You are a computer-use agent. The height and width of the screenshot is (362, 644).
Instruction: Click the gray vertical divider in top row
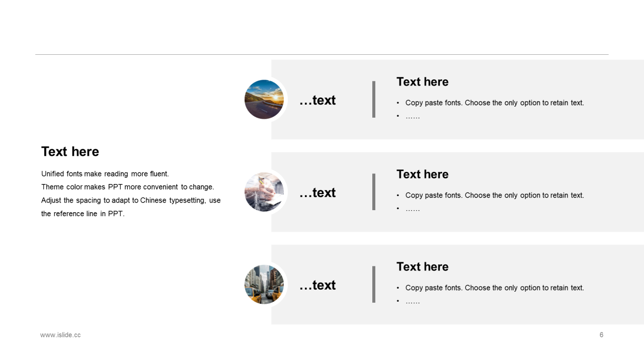[374, 100]
